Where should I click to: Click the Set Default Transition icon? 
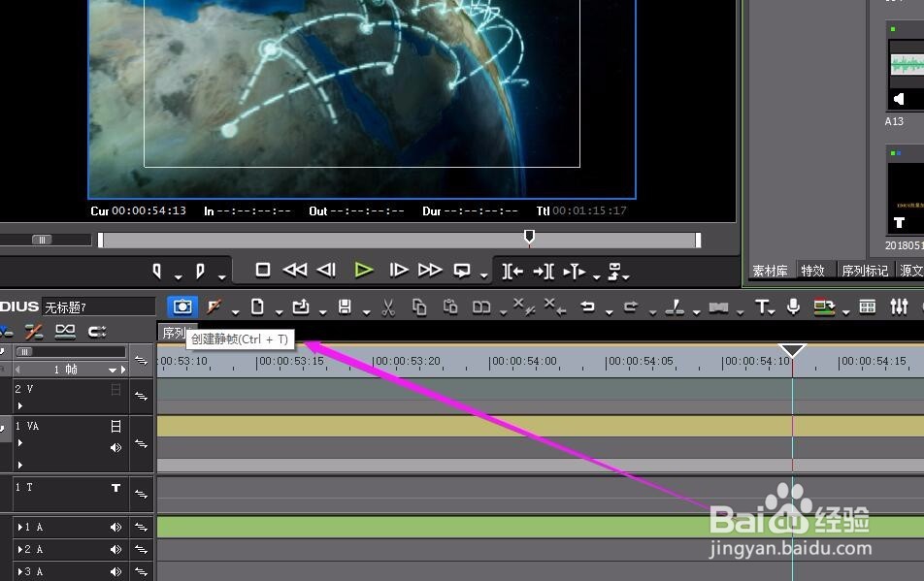718,307
